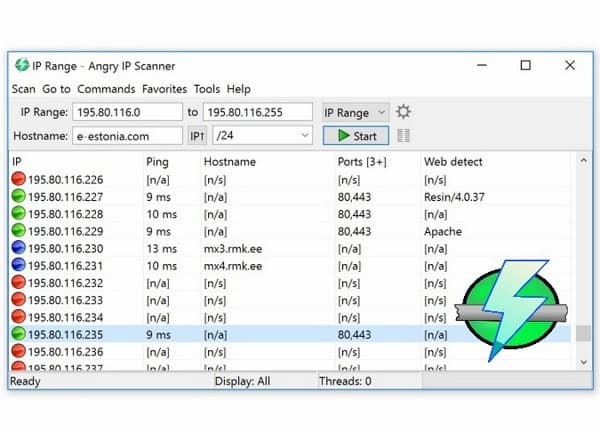Click green status icon for 195.80.116.227
The height and width of the screenshot is (433, 600).
18,196
